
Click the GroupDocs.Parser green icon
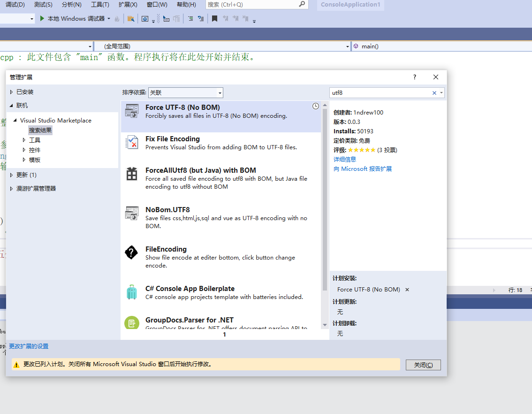132,323
